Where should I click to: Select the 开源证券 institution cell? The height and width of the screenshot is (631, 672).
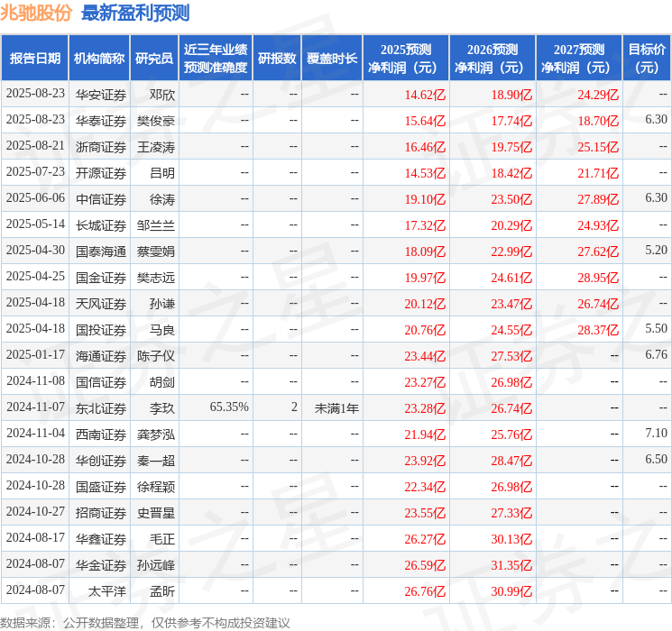[x=101, y=173]
